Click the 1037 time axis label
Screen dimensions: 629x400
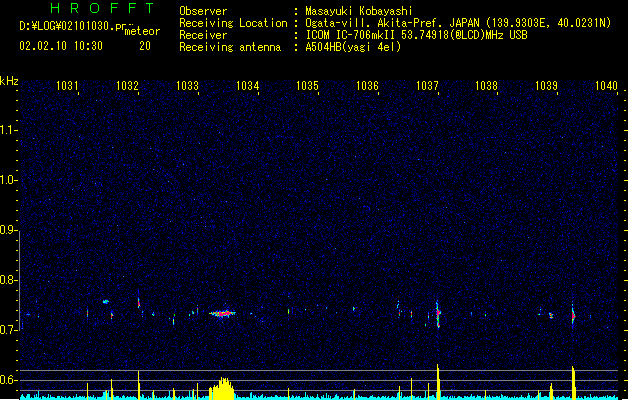pyautogui.click(x=427, y=85)
